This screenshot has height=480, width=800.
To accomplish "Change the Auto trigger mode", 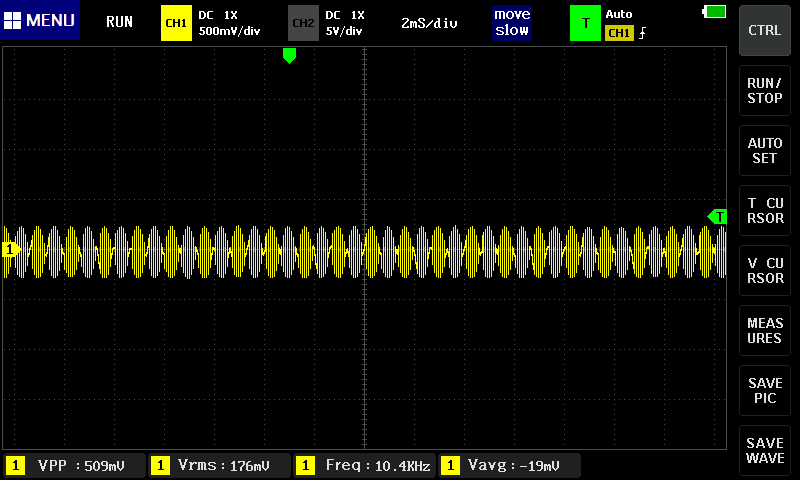I will [x=619, y=14].
